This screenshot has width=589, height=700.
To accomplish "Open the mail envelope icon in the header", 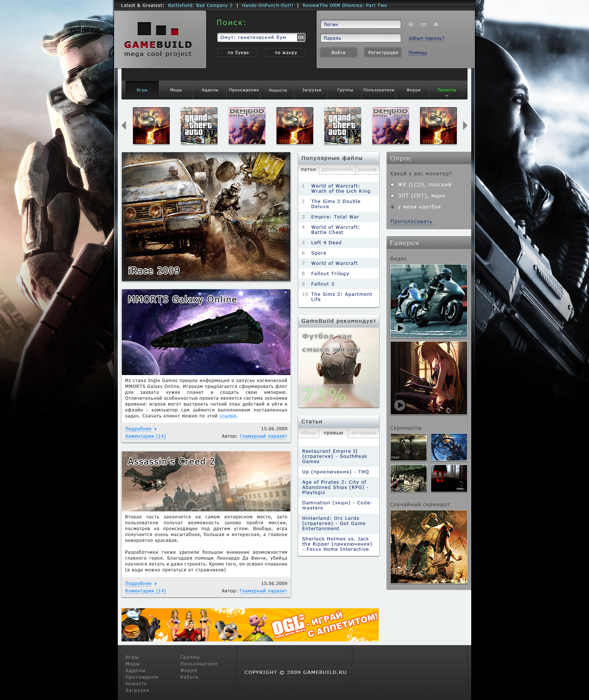I will 423,24.
